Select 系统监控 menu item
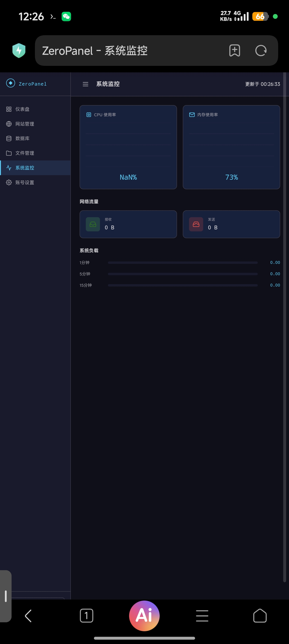Screen dimensions: 289x644 (35, 168)
